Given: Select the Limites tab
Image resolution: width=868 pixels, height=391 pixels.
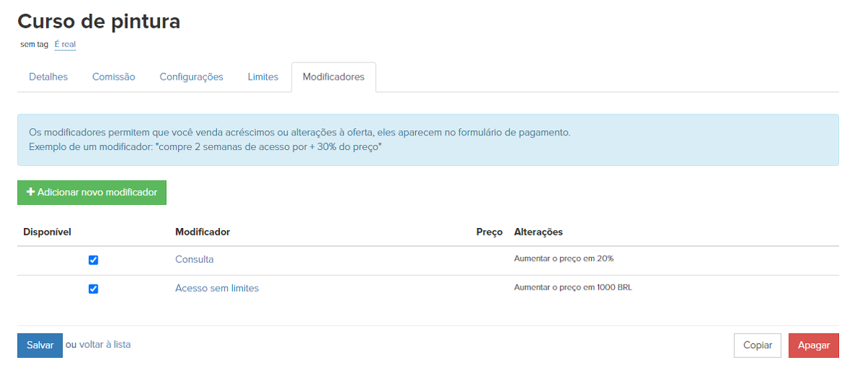Looking at the screenshot, I should tap(263, 77).
